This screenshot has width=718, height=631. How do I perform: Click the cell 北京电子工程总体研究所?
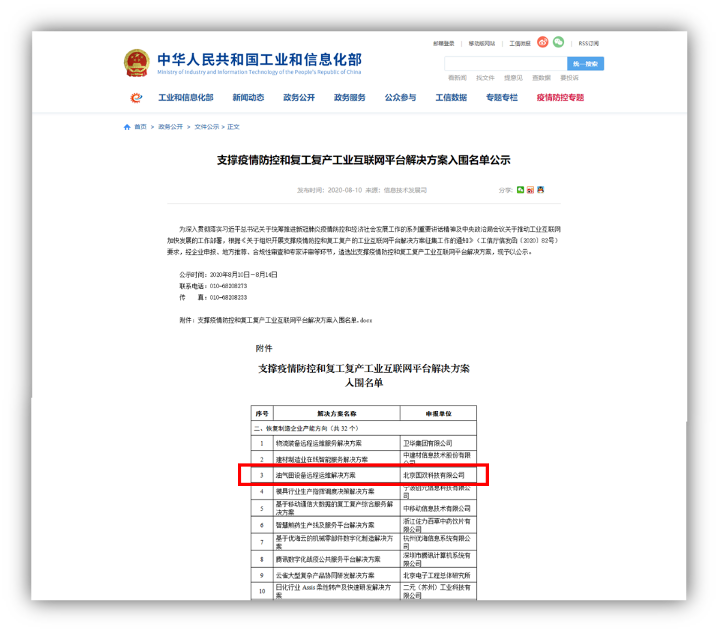pos(437,576)
